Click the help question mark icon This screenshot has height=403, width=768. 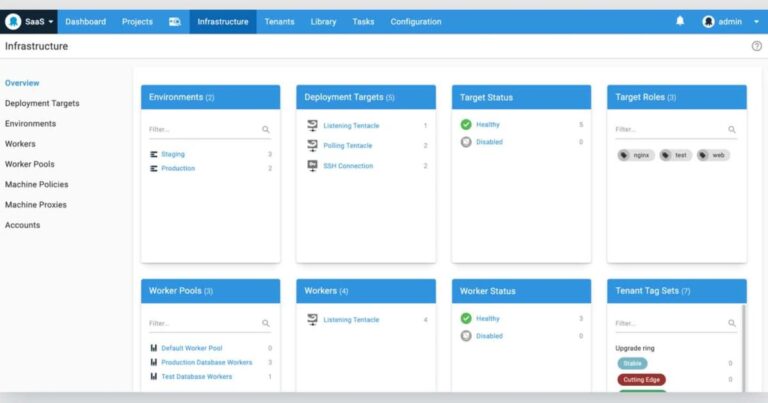pyautogui.click(x=757, y=46)
